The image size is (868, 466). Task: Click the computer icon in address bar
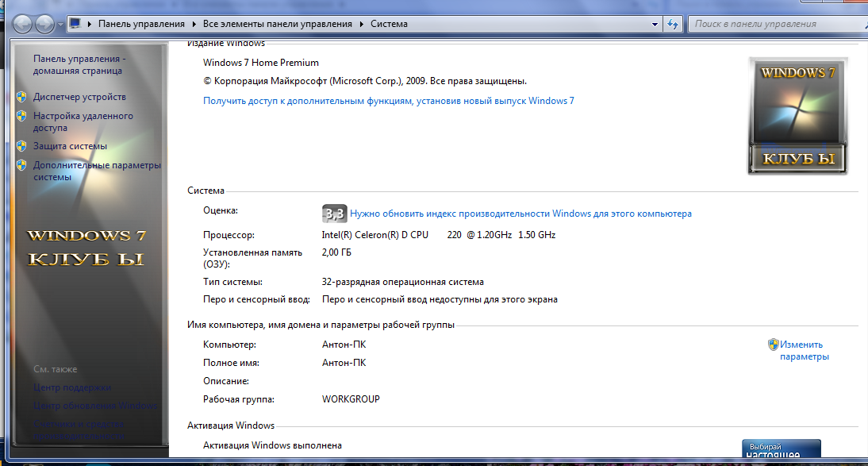[x=76, y=24]
